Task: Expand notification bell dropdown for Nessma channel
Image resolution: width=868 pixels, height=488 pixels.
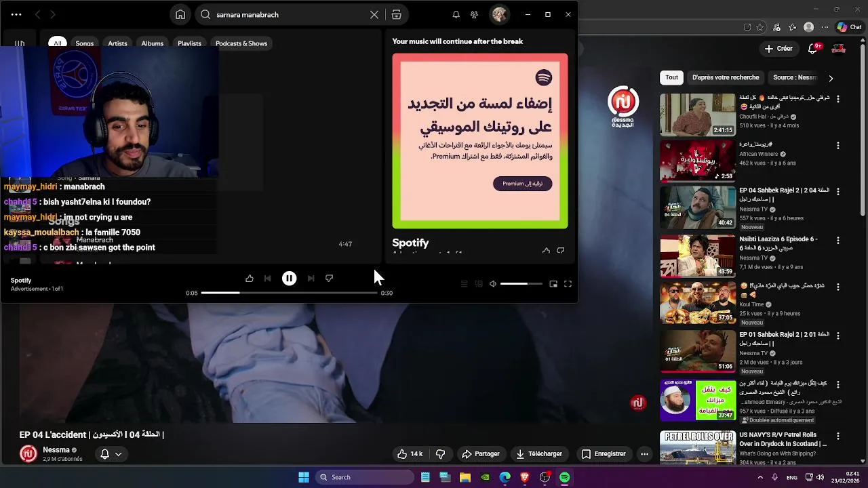Action: click(111, 454)
